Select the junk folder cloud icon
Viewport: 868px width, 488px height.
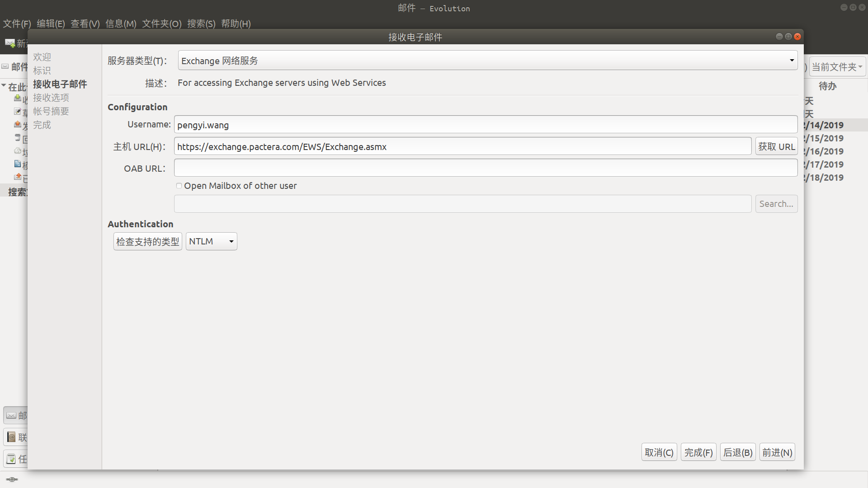18,150
